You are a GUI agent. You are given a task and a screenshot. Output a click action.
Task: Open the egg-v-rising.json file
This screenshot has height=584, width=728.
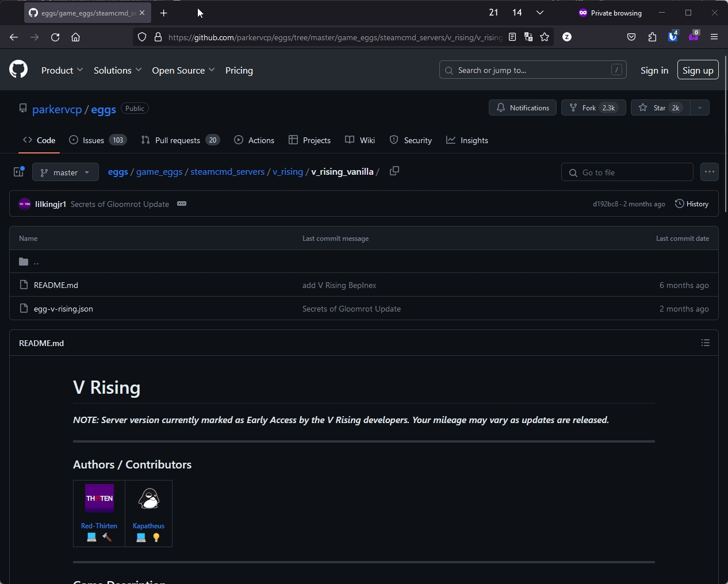(63, 309)
